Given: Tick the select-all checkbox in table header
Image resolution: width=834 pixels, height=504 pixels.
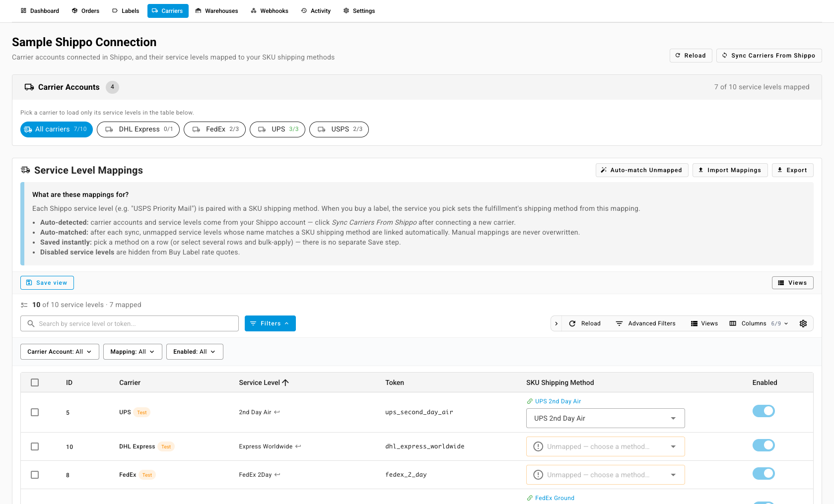Looking at the screenshot, I should click(35, 382).
